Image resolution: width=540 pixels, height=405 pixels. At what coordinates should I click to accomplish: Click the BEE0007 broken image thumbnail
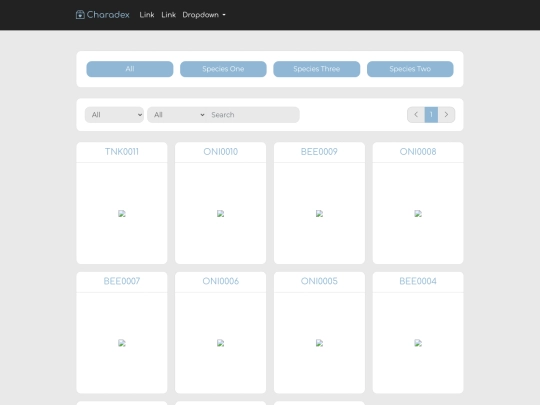(x=122, y=343)
